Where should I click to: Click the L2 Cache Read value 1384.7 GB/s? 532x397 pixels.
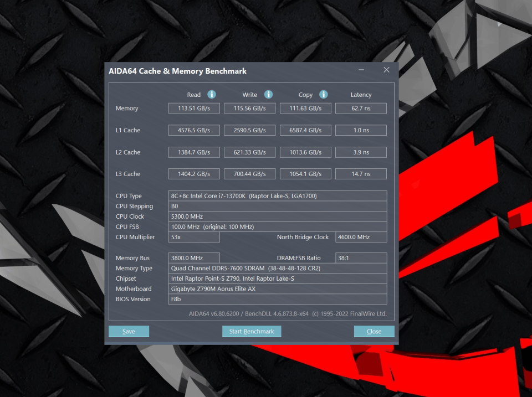click(x=194, y=152)
